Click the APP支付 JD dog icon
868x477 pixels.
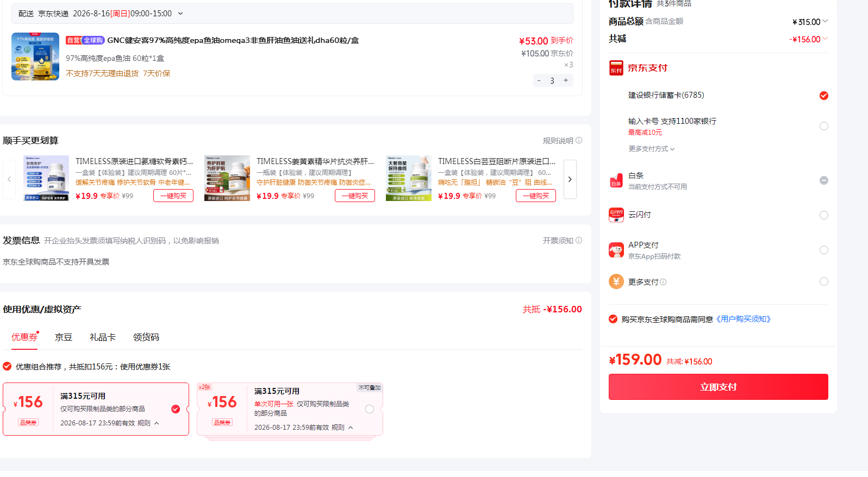pyautogui.click(x=616, y=250)
